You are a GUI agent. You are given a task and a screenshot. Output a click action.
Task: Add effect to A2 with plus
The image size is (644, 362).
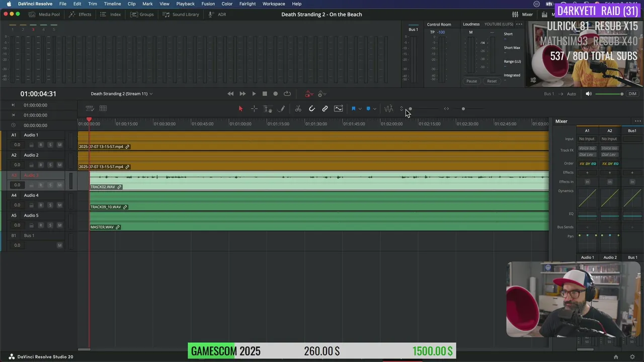tap(610, 172)
